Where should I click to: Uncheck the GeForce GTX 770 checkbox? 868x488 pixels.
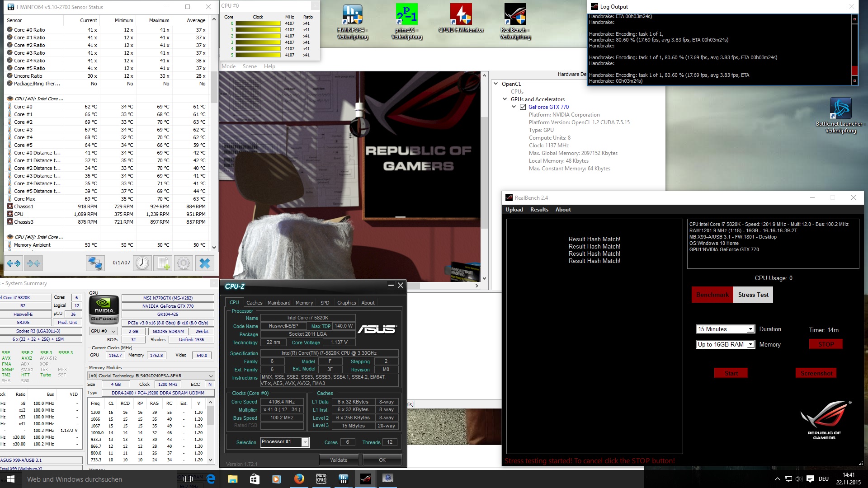(x=523, y=107)
